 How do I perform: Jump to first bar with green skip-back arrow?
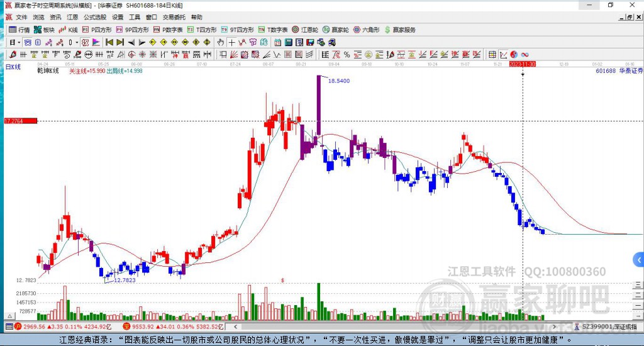(x=109, y=42)
